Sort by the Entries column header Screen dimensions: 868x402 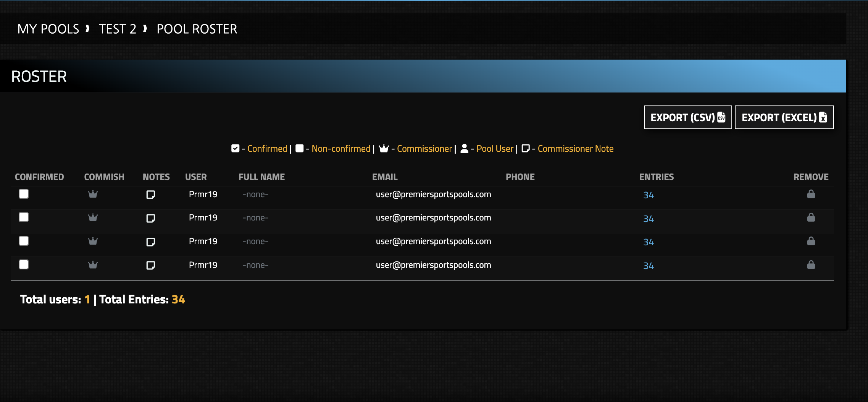[656, 177]
